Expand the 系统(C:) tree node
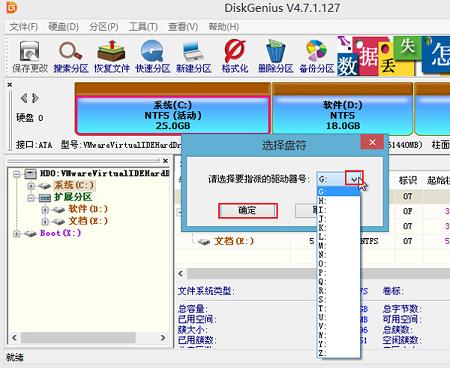This screenshot has width=450, height=368. pyautogui.click(x=31, y=186)
